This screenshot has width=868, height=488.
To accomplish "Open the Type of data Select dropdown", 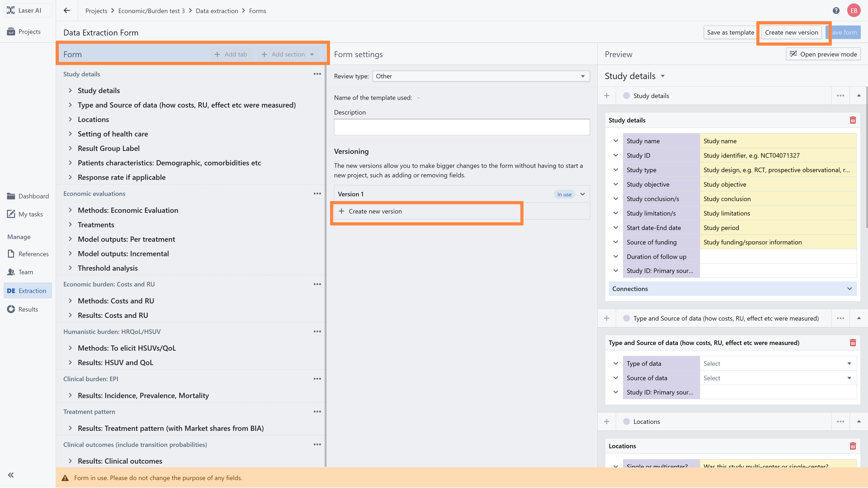I will click(777, 363).
